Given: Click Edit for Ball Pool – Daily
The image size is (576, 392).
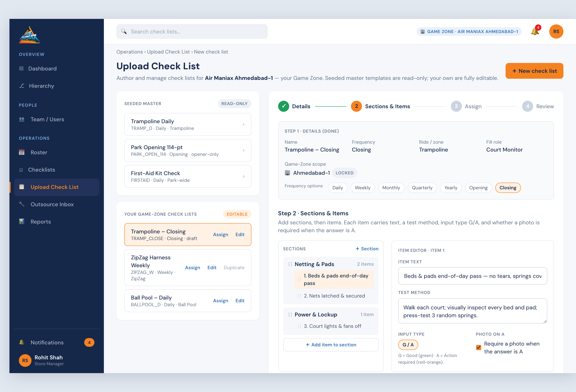Looking at the screenshot, I should (240, 301).
